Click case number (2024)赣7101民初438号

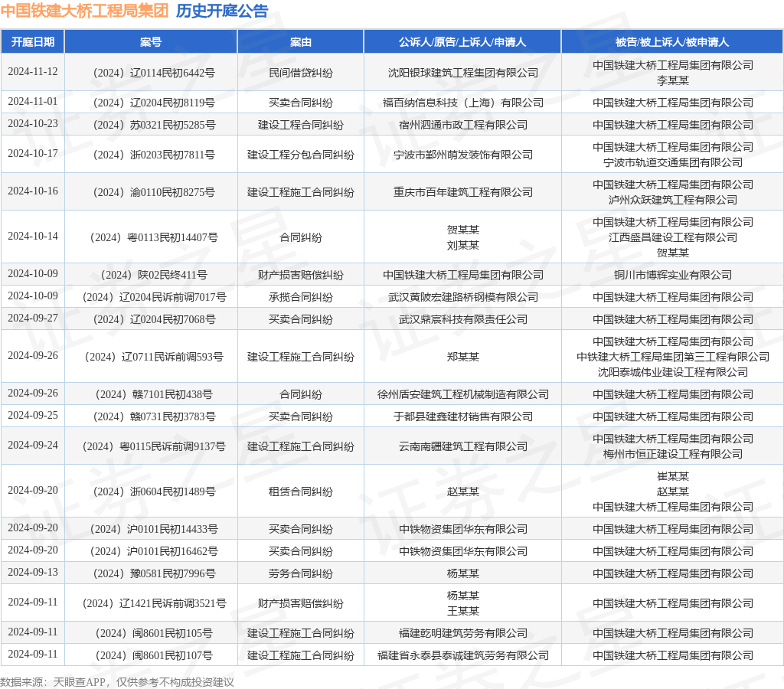pos(154,394)
